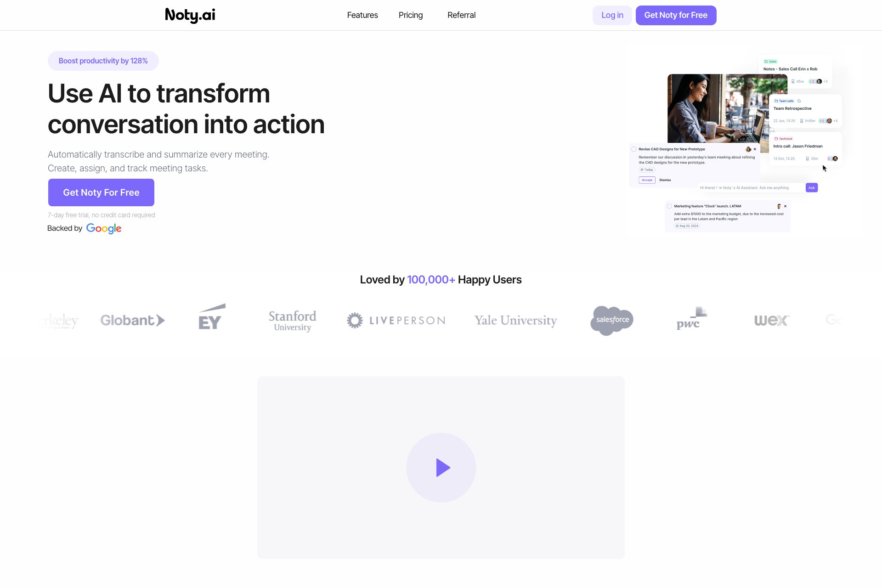Screen dimensions: 882x588
Task: Check the Marketing feature Clock launch checkbox
Action: 669,206
